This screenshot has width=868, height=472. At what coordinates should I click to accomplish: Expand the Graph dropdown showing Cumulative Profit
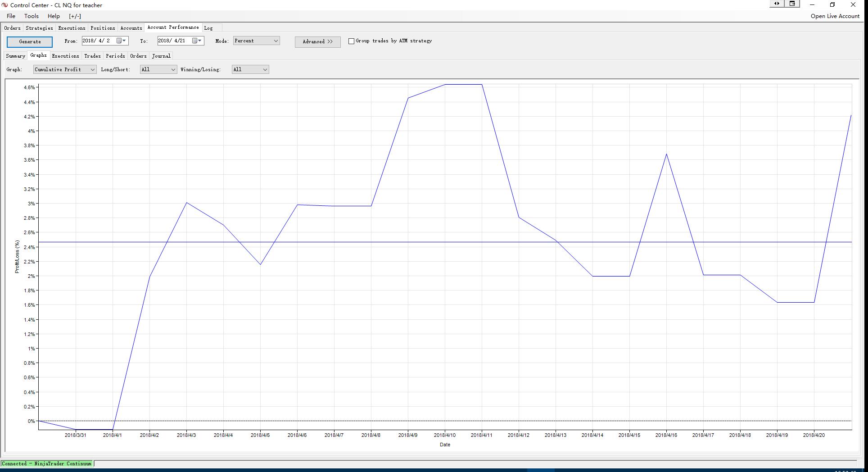coord(65,69)
